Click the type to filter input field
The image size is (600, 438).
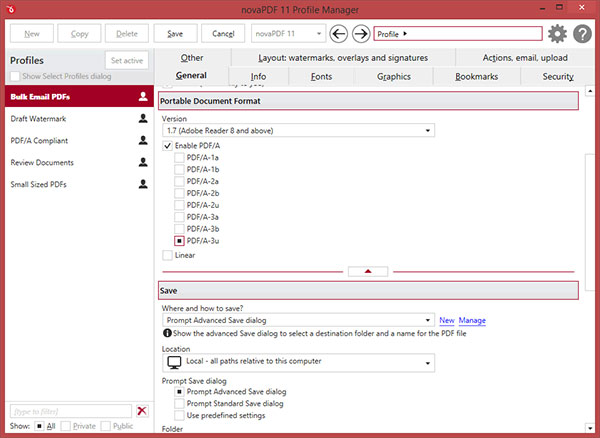(71, 412)
